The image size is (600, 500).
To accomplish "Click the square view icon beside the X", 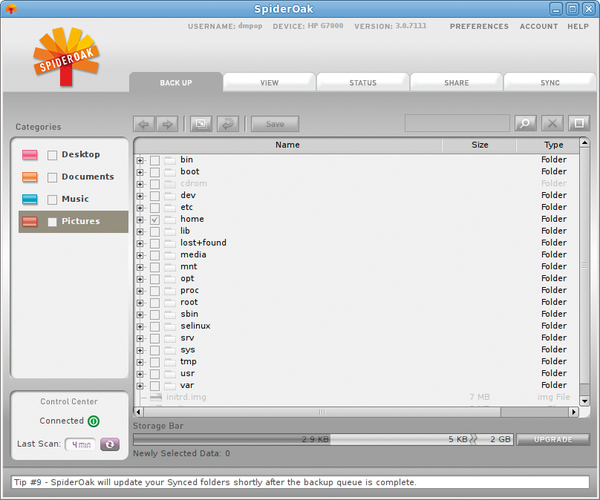I will coord(579,123).
